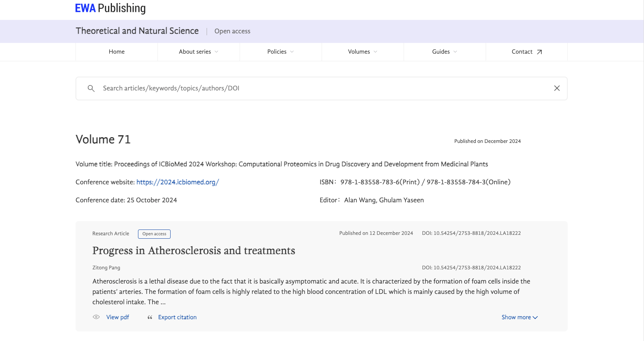
Task: Click the Volume 71 heading
Action: (103, 139)
